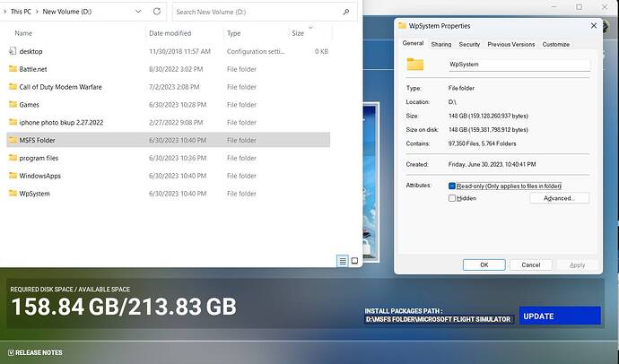The image size is (619, 364).
Task: Sort by the Type column header
Action: (234, 33)
